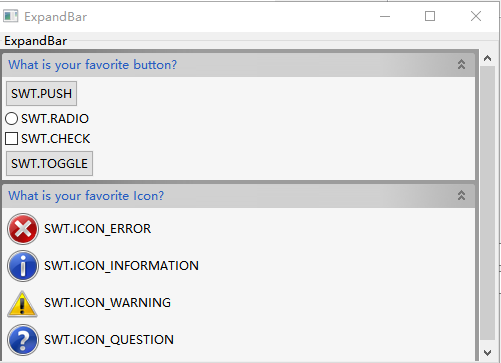The width and height of the screenshot is (501, 363).
Task: Collapse the favorite button section chevron
Action: (x=461, y=64)
